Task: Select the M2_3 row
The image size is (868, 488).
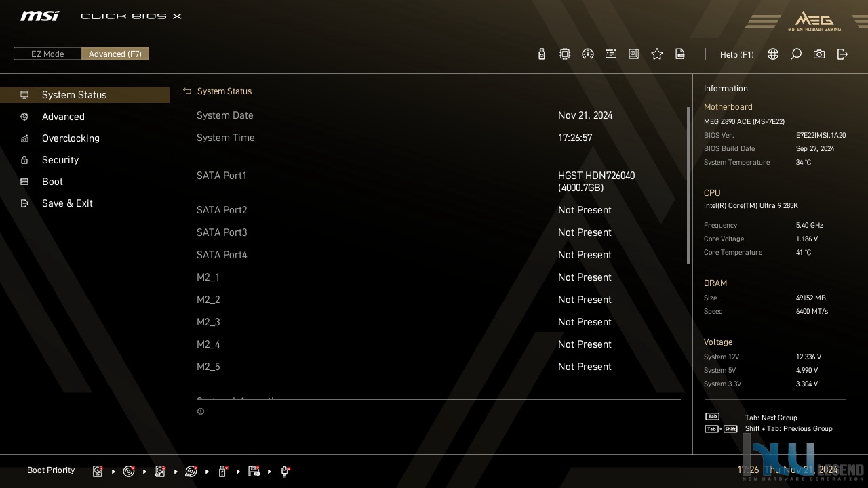Action: 439,322
